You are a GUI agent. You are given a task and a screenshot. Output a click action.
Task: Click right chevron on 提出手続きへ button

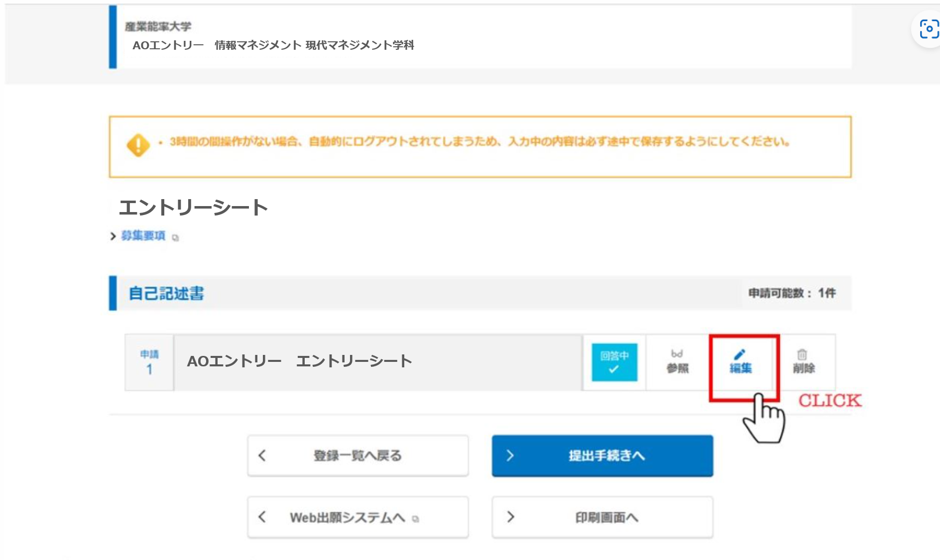(x=510, y=455)
